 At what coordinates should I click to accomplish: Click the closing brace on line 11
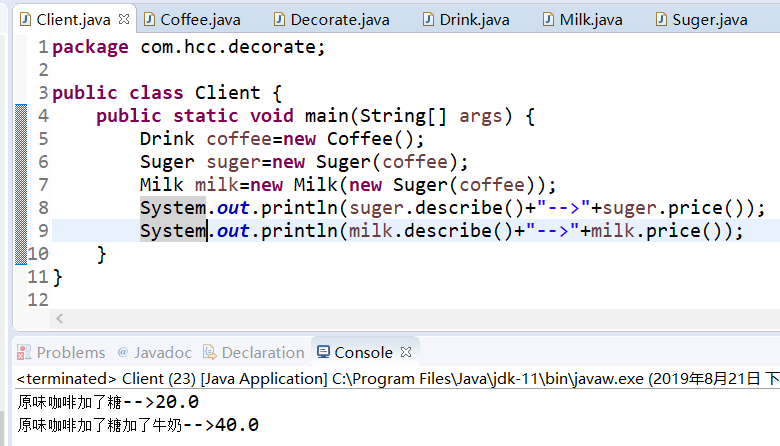[57, 277]
